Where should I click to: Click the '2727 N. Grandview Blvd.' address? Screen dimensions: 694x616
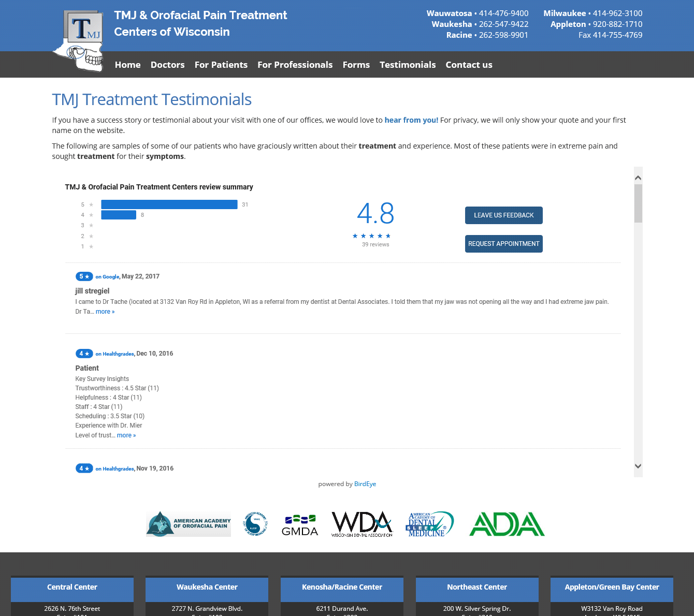(x=207, y=609)
